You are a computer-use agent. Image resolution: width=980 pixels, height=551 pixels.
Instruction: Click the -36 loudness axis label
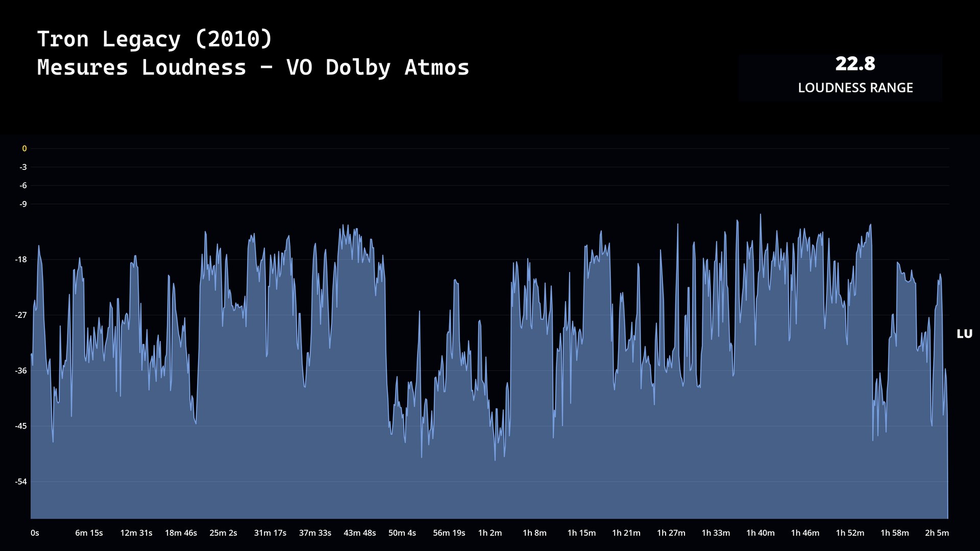[21, 370]
